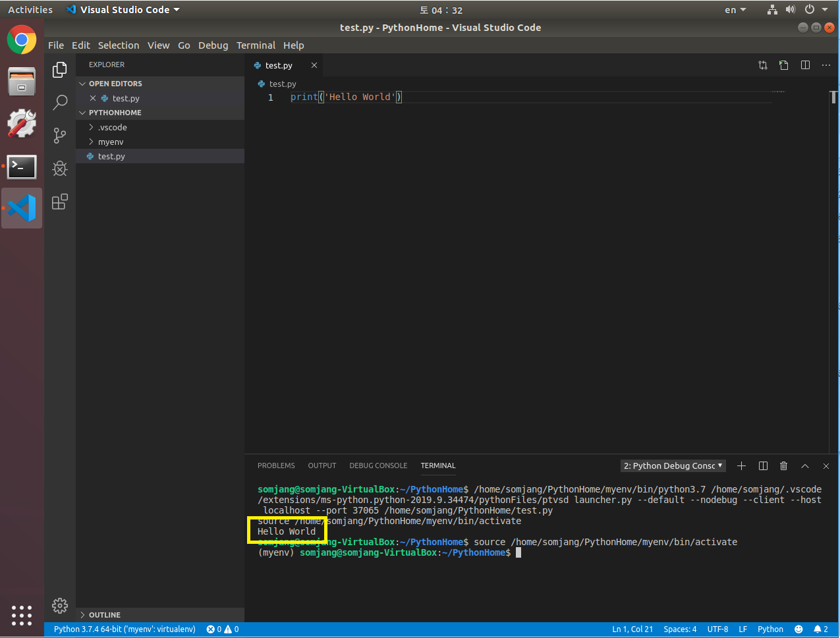The width and height of the screenshot is (840, 638).
Task: Open the Selection menu
Action: (119, 45)
